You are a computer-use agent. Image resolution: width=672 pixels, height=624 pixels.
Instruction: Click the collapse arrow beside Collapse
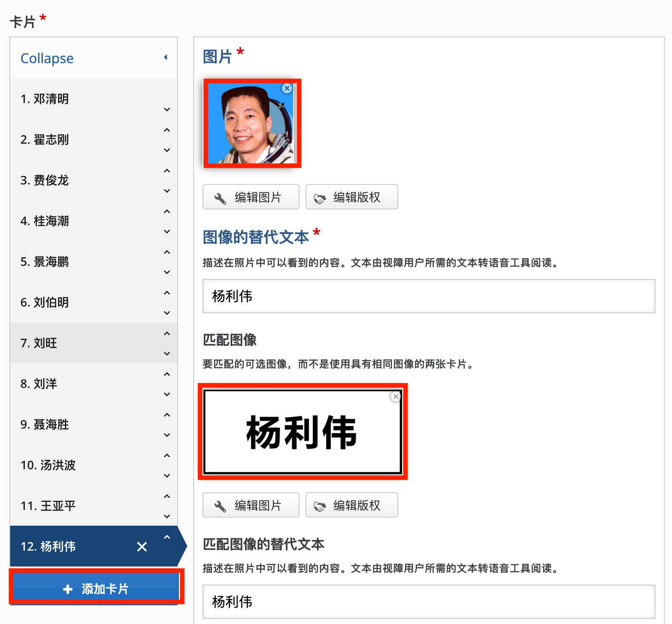point(166,57)
